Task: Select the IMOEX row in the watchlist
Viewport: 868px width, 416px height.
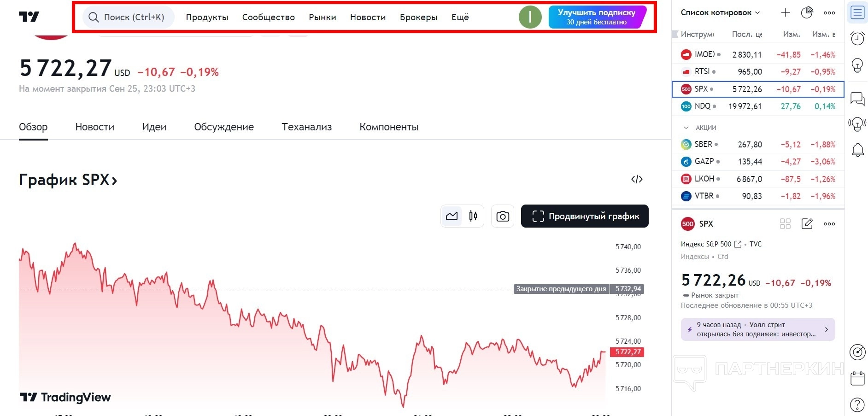Action: pyautogui.click(x=758, y=54)
